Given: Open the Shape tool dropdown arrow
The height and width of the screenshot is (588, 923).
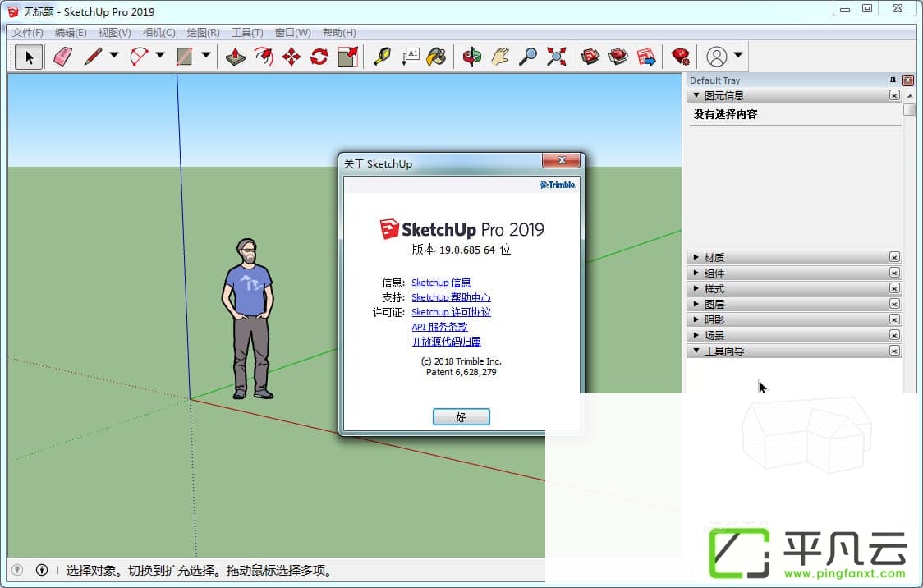Looking at the screenshot, I should 206,55.
